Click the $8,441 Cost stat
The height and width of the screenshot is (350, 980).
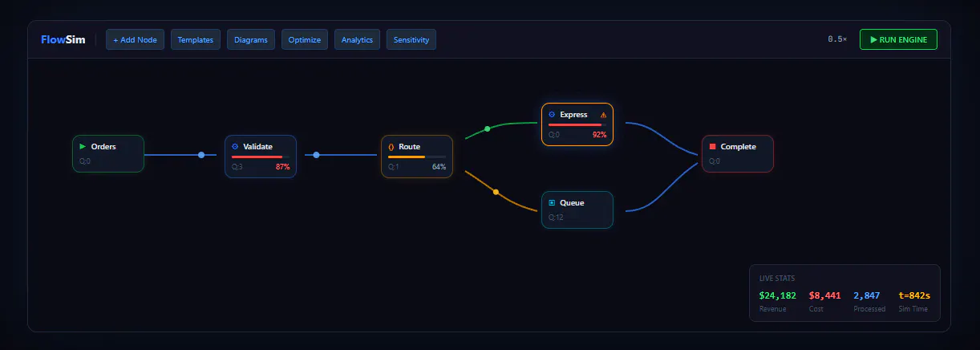click(825, 295)
